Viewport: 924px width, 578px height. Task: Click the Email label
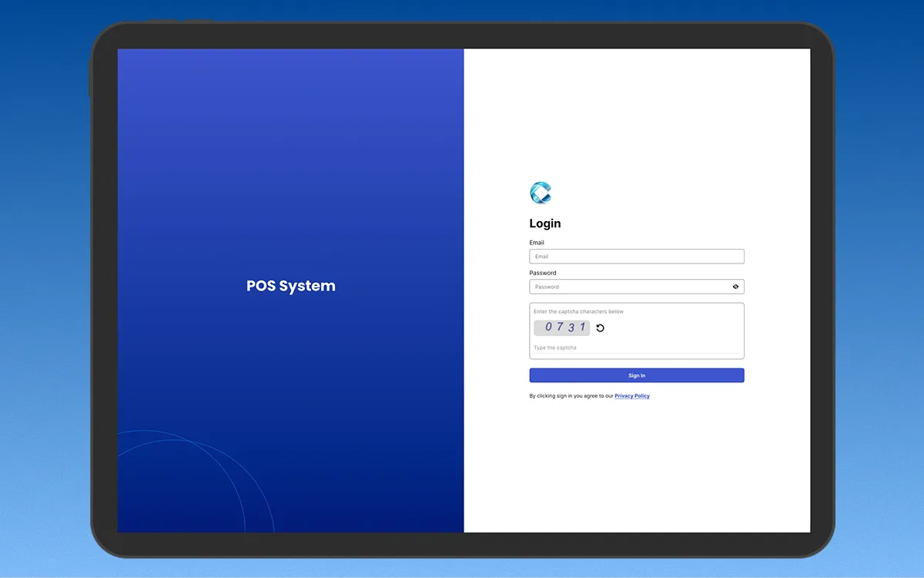coord(537,243)
